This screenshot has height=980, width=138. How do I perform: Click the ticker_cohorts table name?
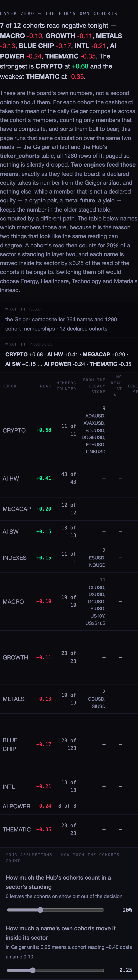(20, 156)
